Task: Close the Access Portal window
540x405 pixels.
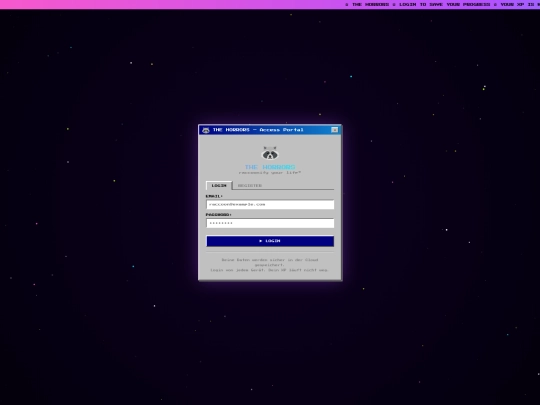Action: pos(334,130)
